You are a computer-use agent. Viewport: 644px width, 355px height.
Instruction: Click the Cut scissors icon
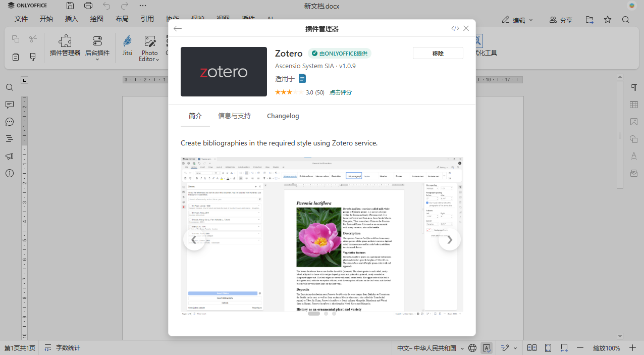coord(33,39)
